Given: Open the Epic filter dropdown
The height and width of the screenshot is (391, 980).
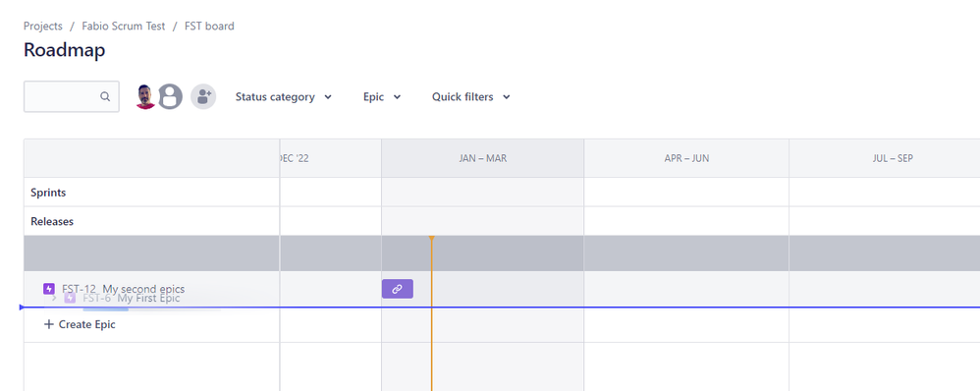Looking at the screenshot, I should [x=382, y=97].
